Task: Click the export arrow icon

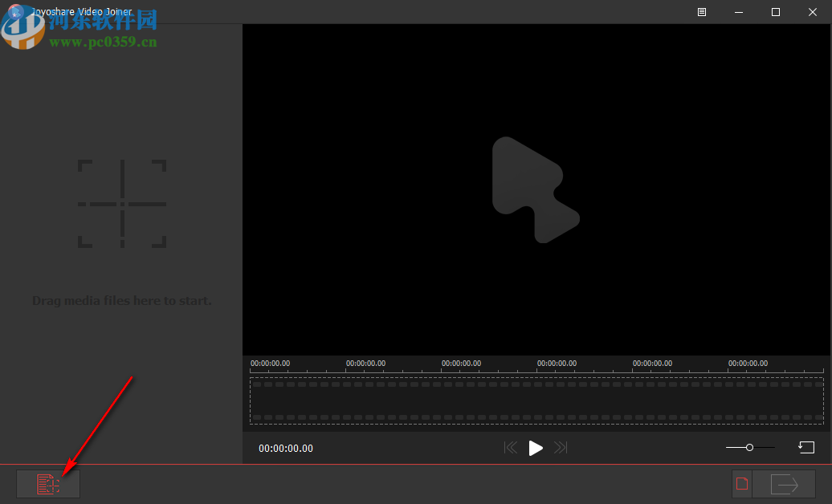Action: click(785, 483)
